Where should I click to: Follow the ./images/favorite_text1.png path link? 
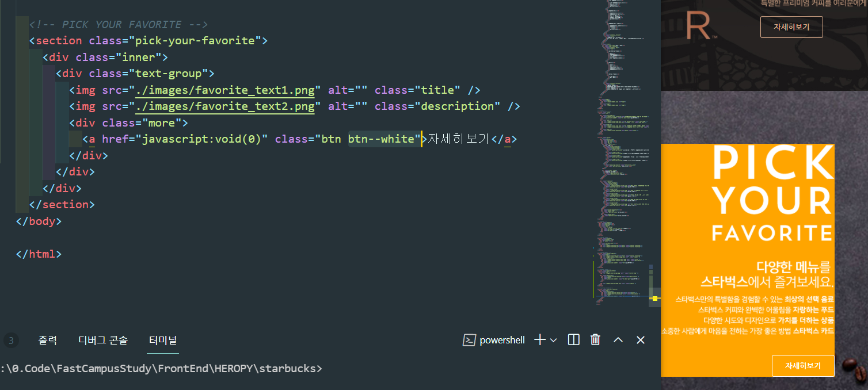[x=224, y=90]
